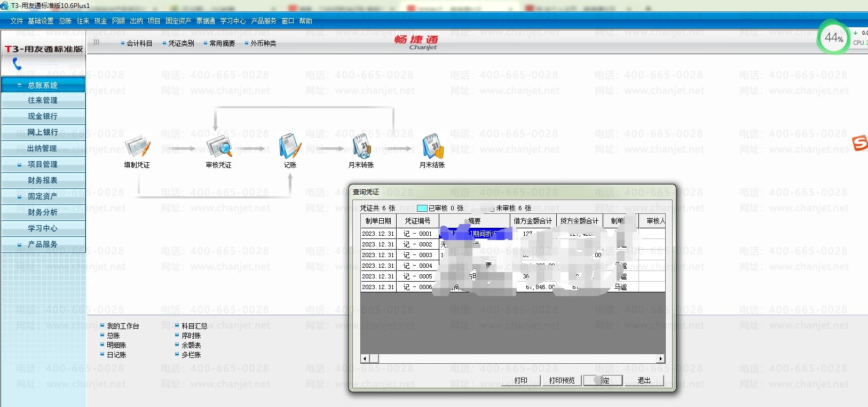Image resolution: width=868 pixels, height=407 pixels.
Task: Click the Sogou input method icon
Action: (859, 143)
